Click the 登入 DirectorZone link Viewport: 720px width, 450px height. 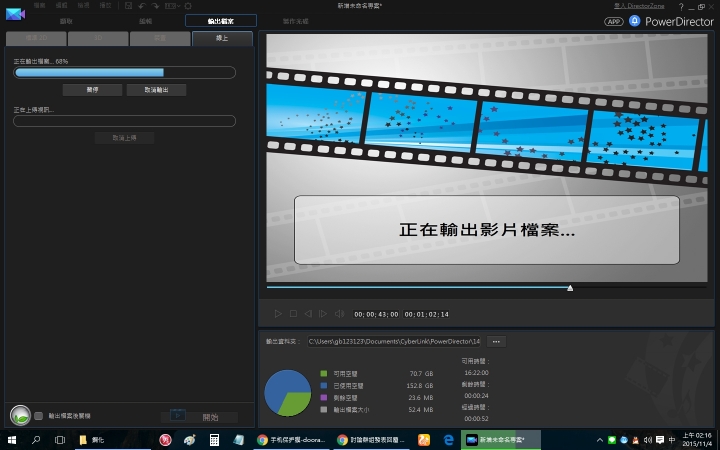coord(639,6)
